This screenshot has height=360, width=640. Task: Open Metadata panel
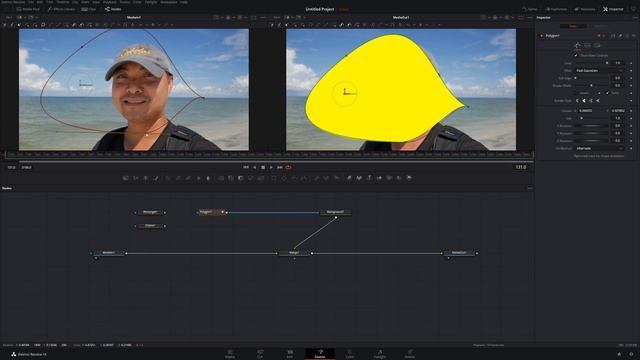[585, 9]
